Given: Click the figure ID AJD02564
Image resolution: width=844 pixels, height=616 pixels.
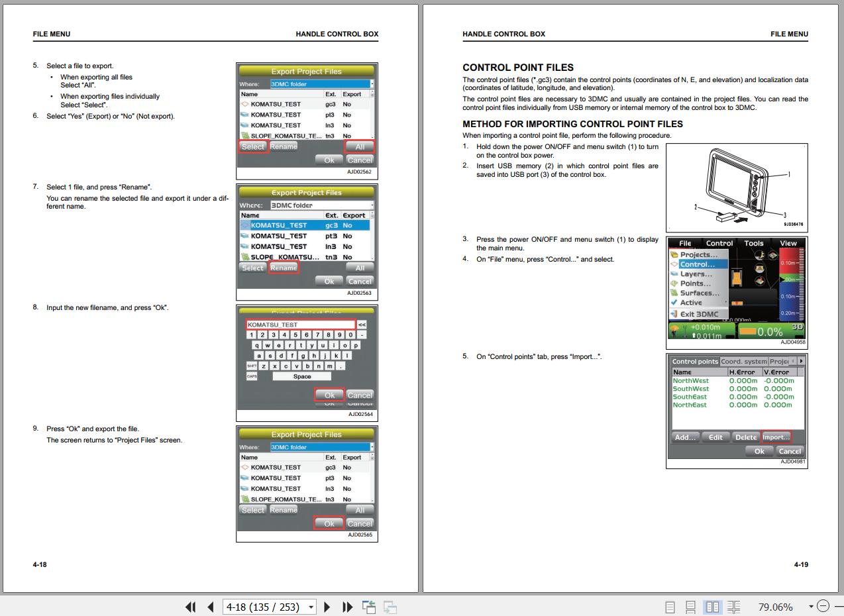Looking at the screenshot, I should click(361, 415).
